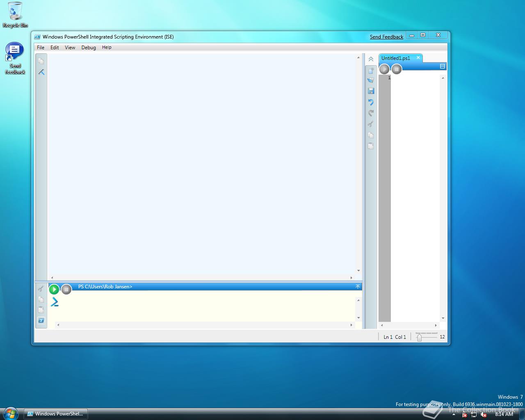525x420 pixels.
Task: Click the output pane scroll up arrow
Action: tap(358, 58)
